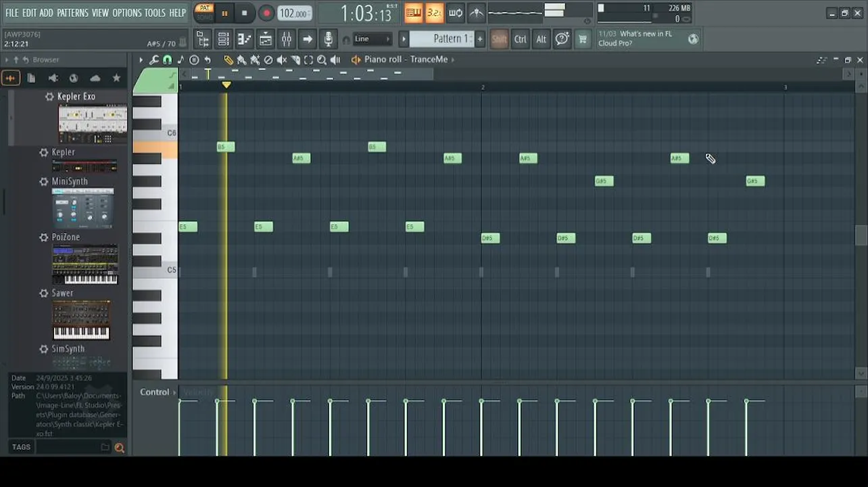Open the help question bubble icon

coord(562,39)
